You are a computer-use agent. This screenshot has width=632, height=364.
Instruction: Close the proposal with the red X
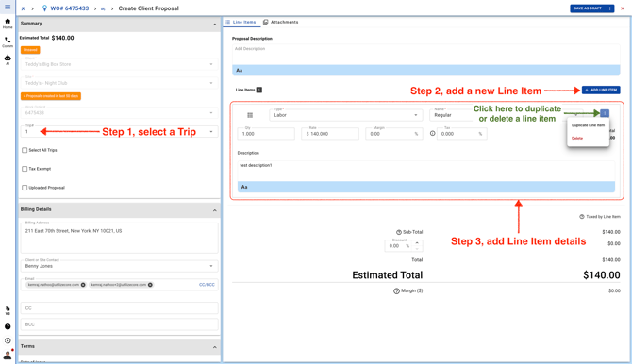click(x=623, y=8)
